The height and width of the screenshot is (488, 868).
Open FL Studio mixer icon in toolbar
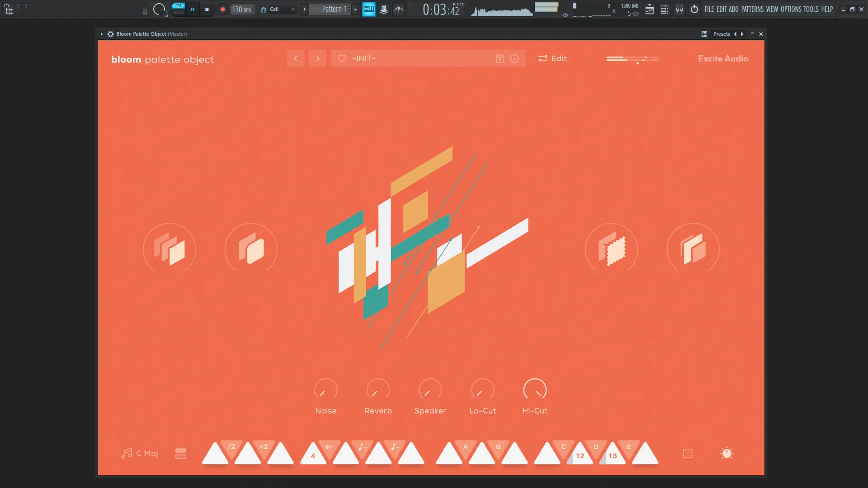[x=679, y=9]
